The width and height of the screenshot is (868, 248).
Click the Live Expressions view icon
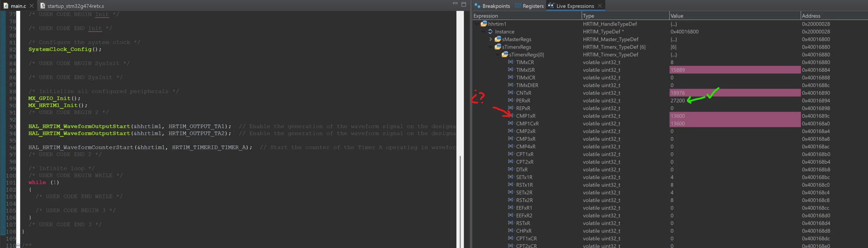click(551, 6)
